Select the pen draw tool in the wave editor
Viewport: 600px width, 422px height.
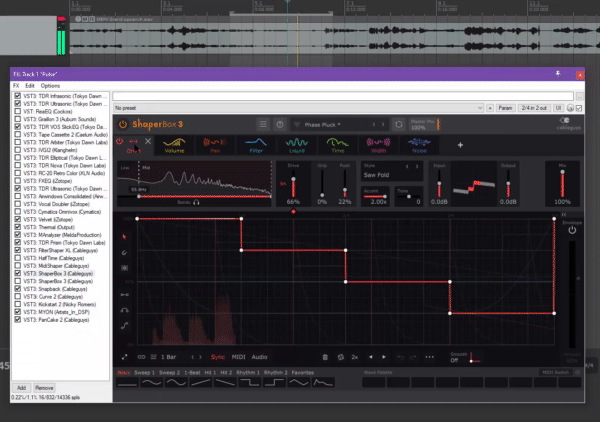tap(124, 253)
